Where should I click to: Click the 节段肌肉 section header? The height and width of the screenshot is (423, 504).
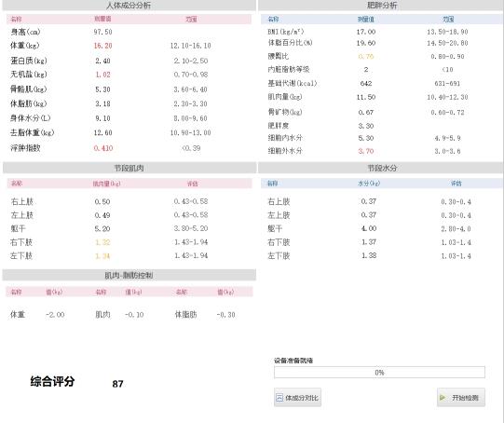(129, 168)
